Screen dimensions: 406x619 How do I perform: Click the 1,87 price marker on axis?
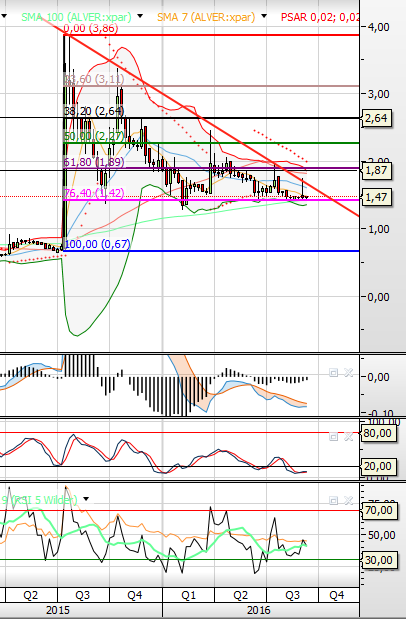[376, 171]
